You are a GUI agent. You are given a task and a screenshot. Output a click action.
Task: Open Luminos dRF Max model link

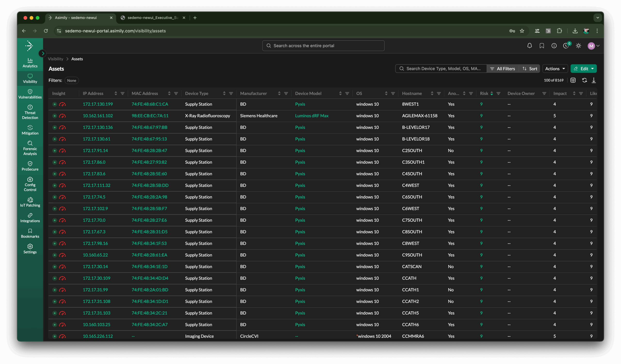[312, 116]
